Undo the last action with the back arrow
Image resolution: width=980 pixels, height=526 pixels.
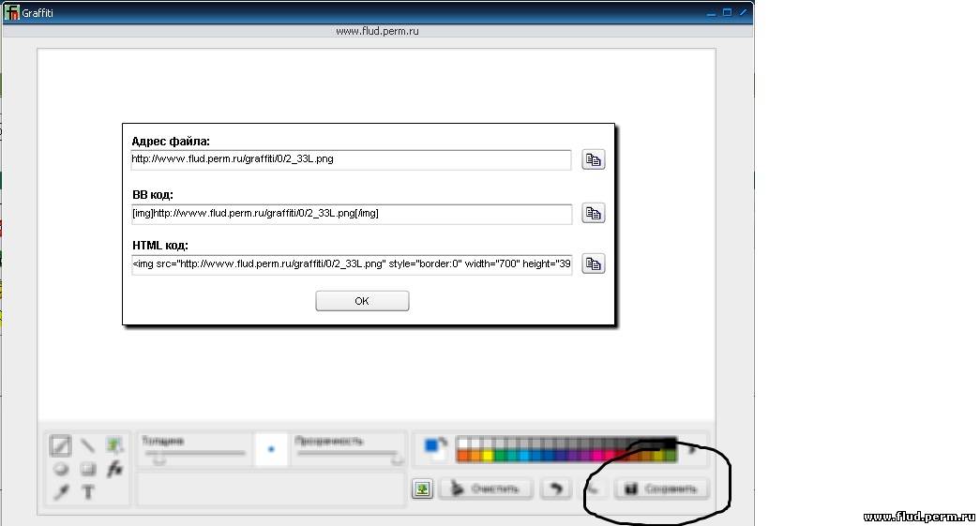(555, 488)
